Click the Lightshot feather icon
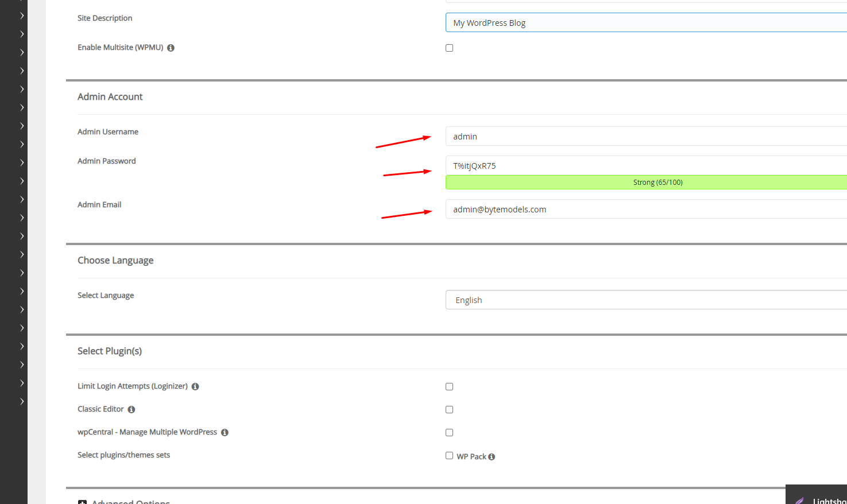The height and width of the screenshot is (504, 847). 800,501
